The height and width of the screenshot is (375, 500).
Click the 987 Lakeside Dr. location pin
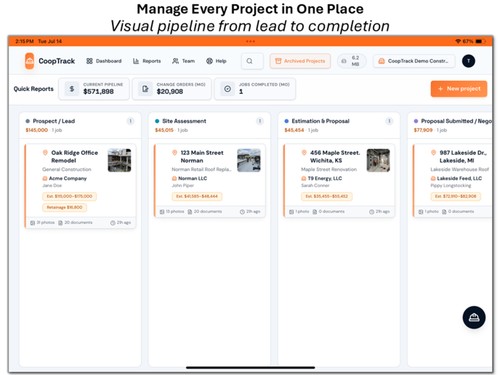[433, 153]
